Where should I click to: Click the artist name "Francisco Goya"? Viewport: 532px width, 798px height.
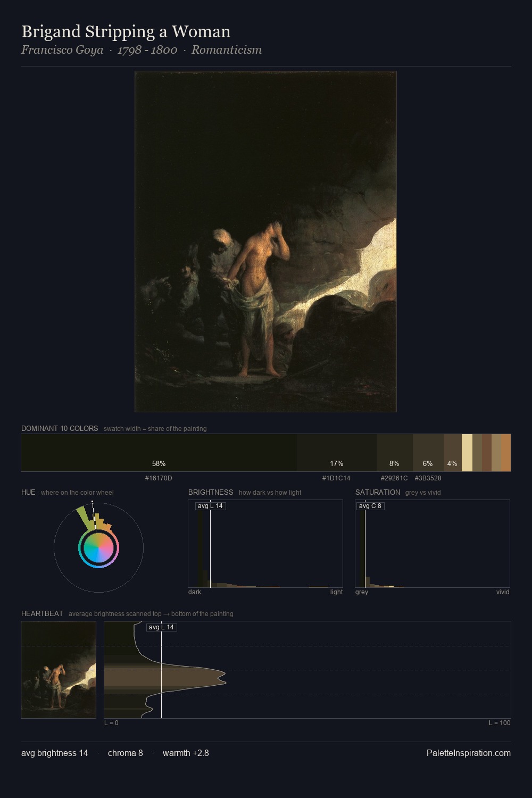point(62,50)
